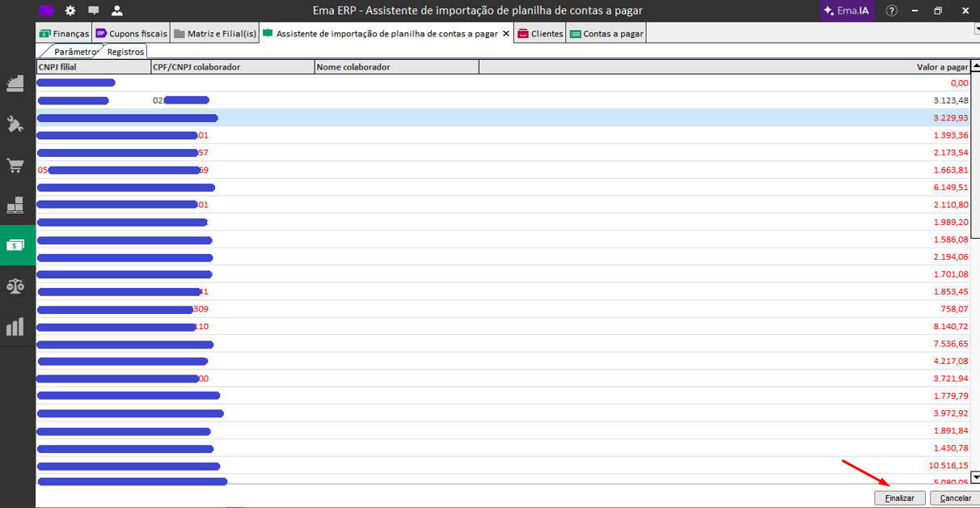
Task: Open the chat messages icon
Action: point(94,11)
